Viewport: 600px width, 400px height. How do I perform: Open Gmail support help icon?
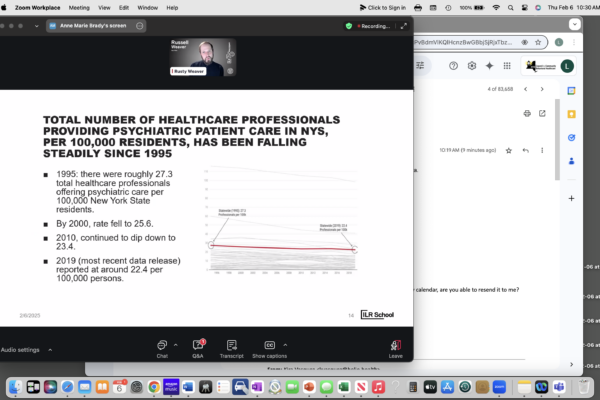pos(452,66)
